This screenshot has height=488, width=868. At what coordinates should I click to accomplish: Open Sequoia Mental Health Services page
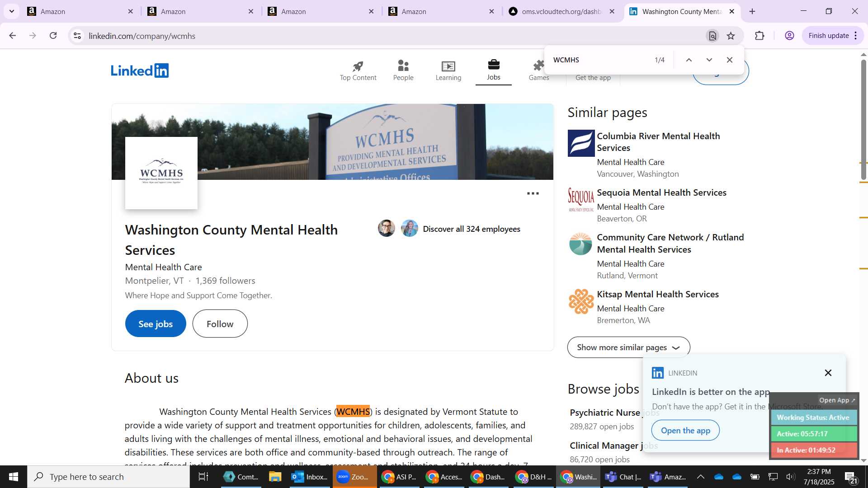coord(661,192)
